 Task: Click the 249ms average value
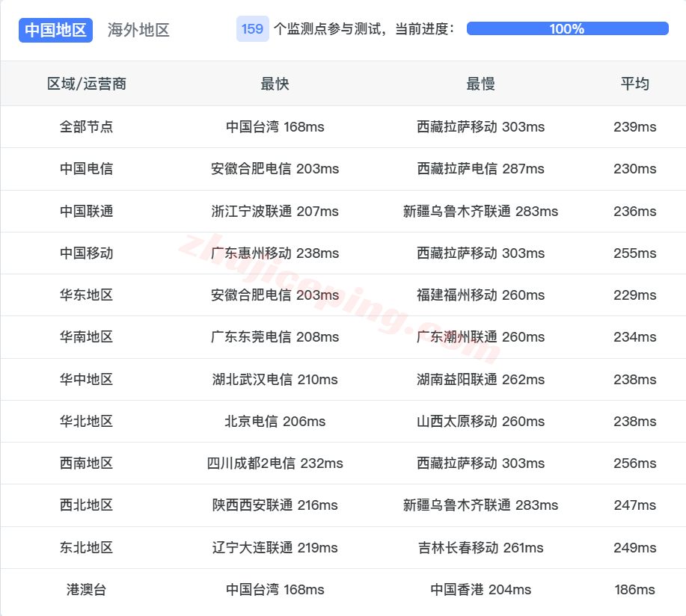[x=635, y=547]
